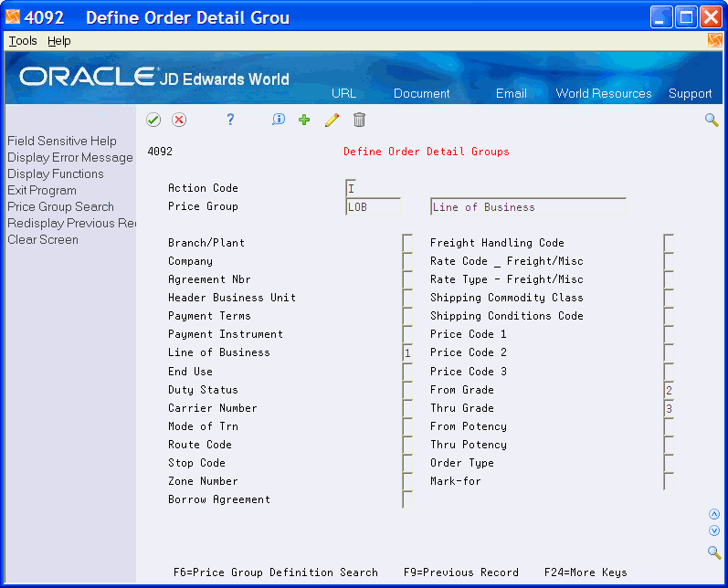Click the Thru Grade field
Image resolution: width=728 pixels, height=588 pixels.
point(669,408)
